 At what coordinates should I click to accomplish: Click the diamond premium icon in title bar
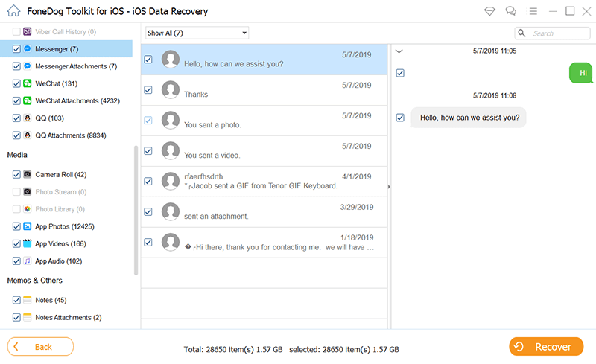[x=489, y=11]
